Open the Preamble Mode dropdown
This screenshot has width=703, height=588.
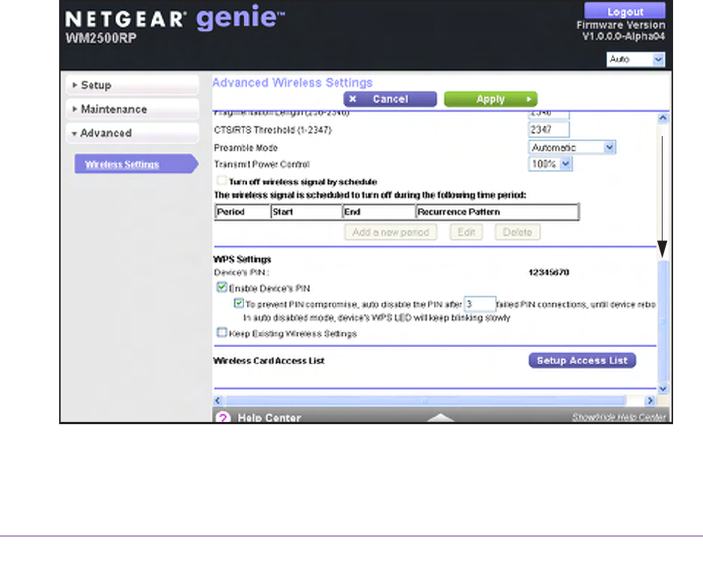click(572, 147)
